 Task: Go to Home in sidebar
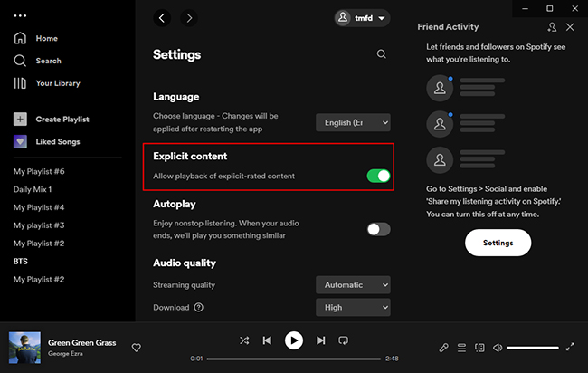pyautogui.click(x=35, y=38)
